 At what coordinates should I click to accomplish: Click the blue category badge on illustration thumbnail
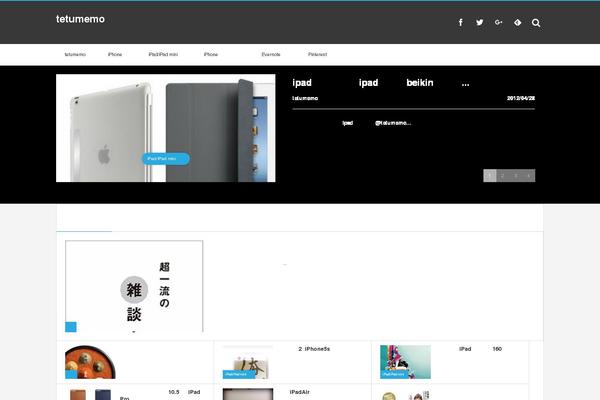click(394, 374)
